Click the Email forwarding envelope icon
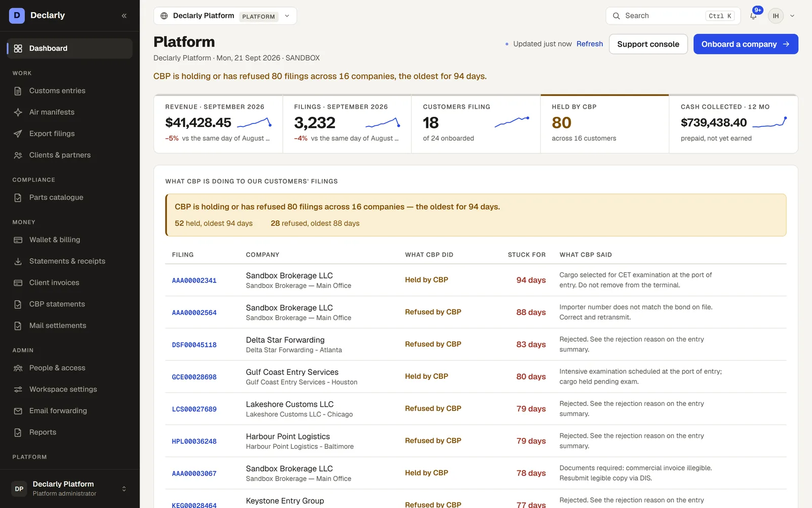This screenshot has height=508, width=812. (18, 411)
